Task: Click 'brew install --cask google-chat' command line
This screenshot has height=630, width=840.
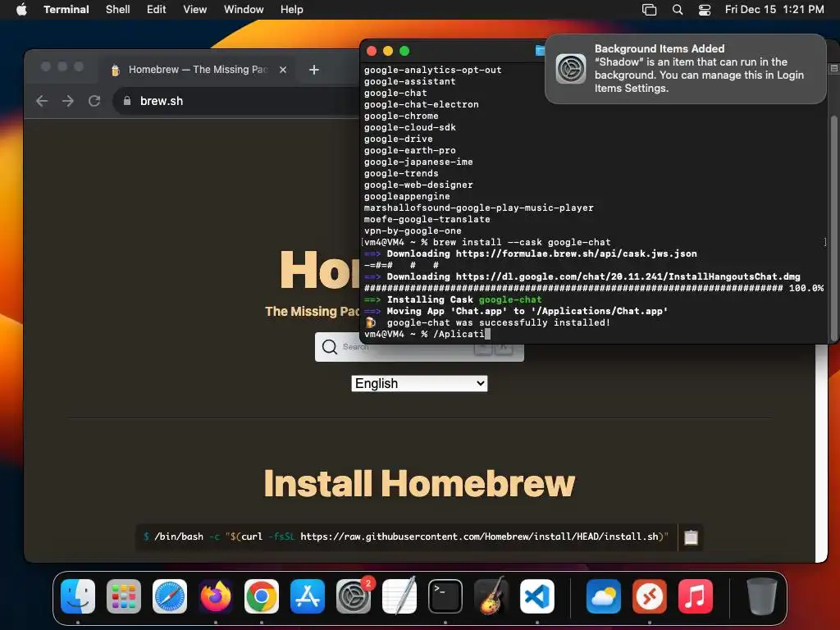Action: tap(522, 242)
